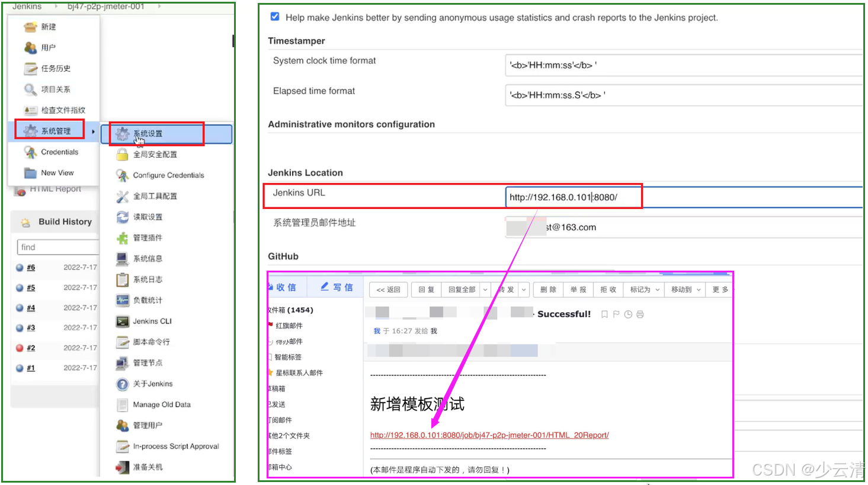Open 收件箱 (1454) folder

click(290, 310)
